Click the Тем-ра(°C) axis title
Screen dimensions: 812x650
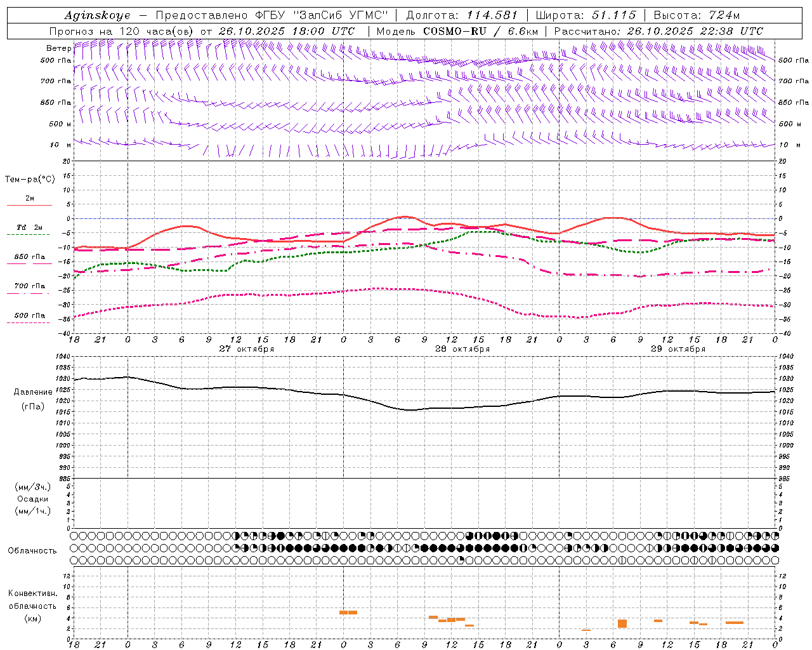[30, 180]
